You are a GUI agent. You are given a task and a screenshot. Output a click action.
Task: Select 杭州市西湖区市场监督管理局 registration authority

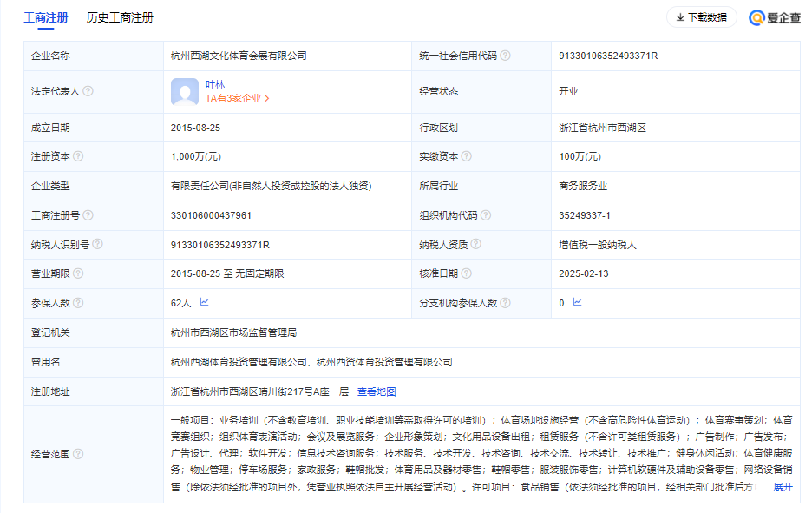point(233,332)
